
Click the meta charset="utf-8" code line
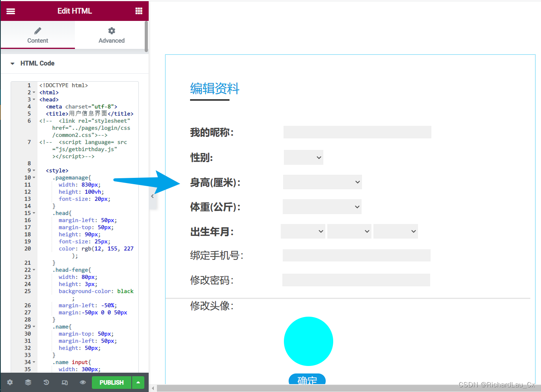coord(82,107)
